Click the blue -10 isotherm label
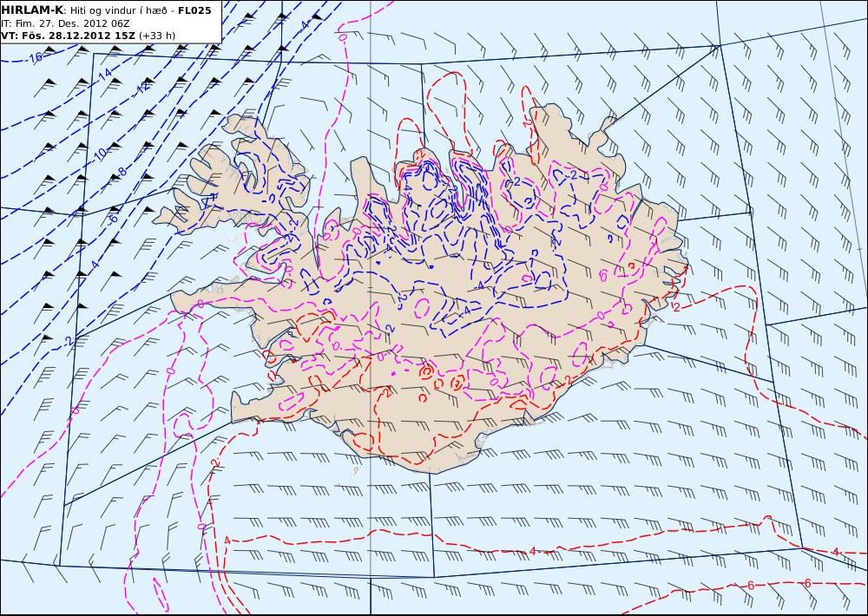This screenshot has height=616, width=868. click(100, 154)
